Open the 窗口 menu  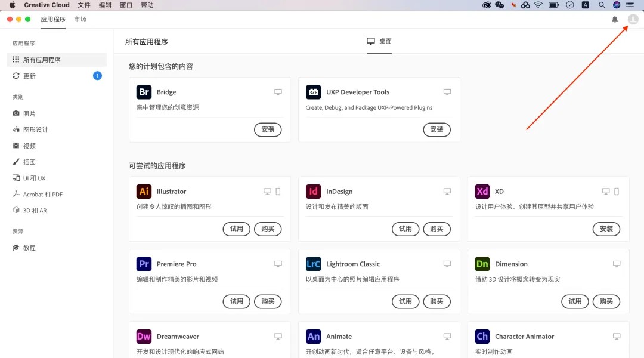[126, 5]
